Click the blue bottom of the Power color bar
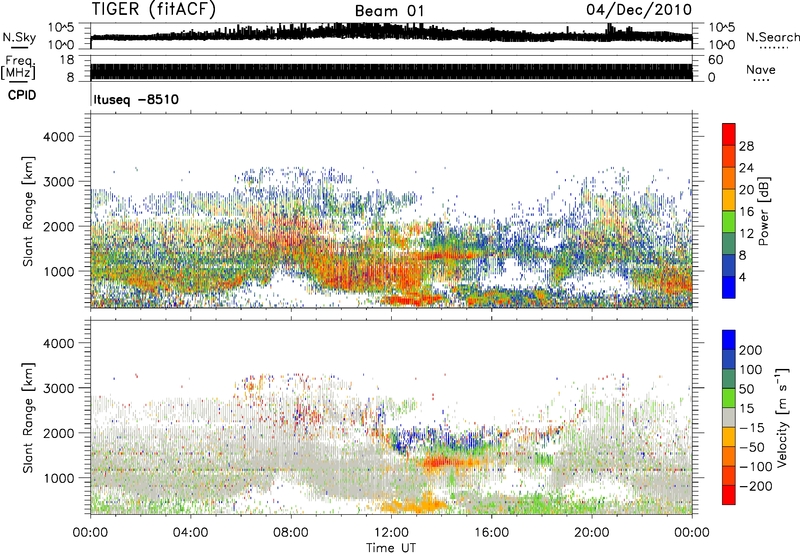 [729, 287]
